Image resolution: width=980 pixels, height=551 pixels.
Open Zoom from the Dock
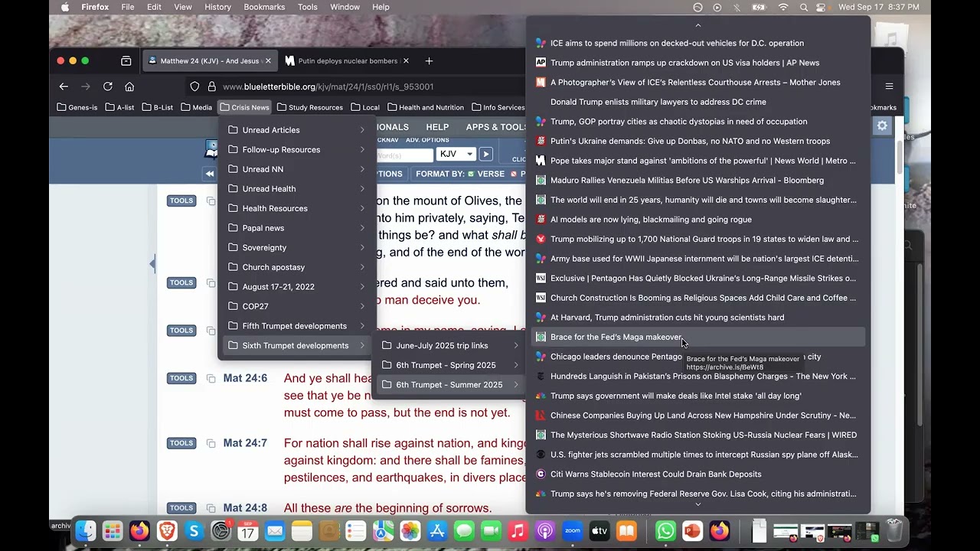point(573,530)
